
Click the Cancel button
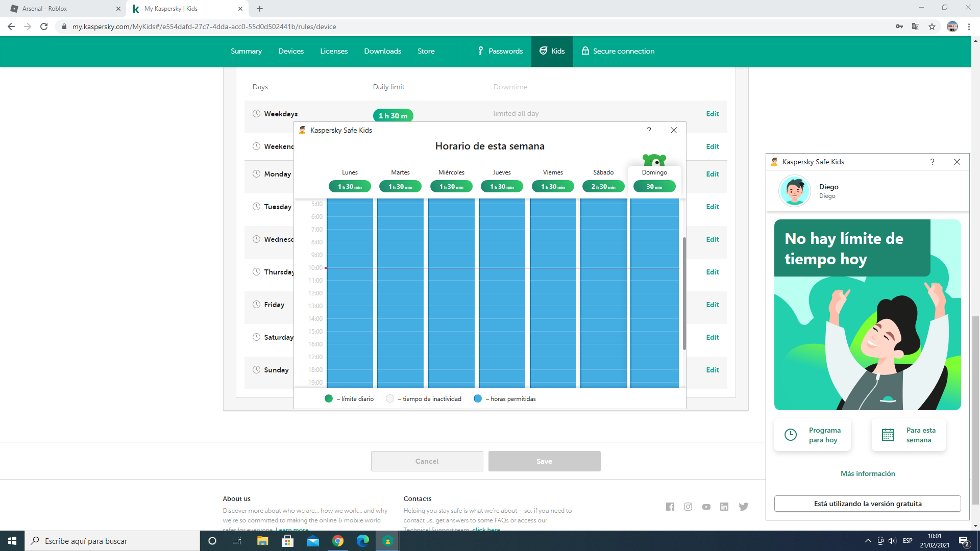(427, 461)
